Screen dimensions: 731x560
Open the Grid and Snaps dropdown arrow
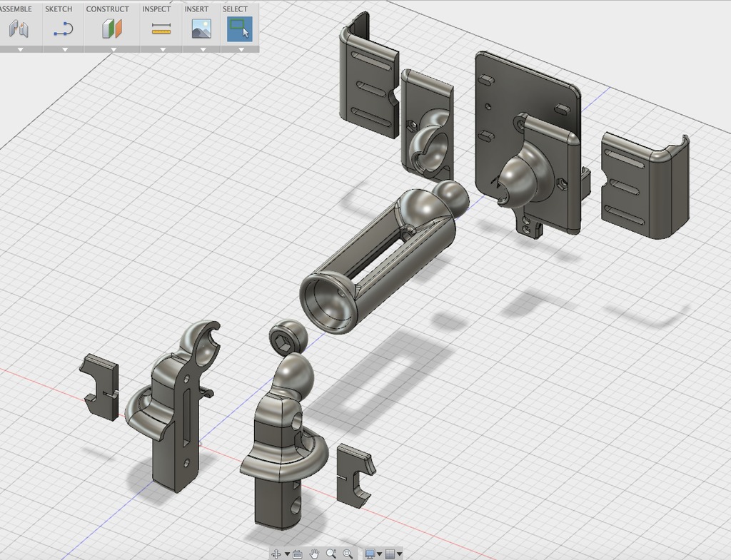400,554
